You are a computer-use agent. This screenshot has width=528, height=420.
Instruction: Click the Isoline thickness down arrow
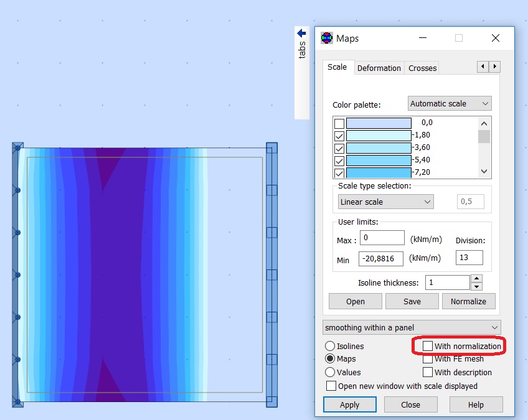point(476,285)
